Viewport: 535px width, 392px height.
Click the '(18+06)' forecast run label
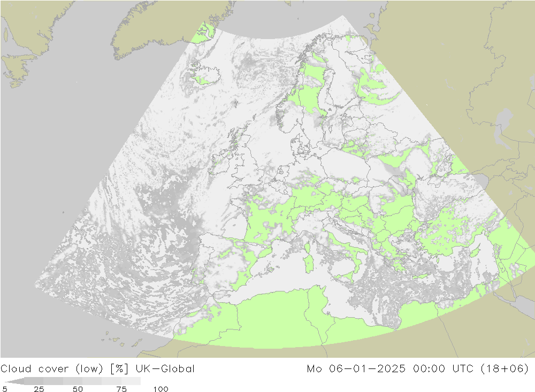pos(505,369)
